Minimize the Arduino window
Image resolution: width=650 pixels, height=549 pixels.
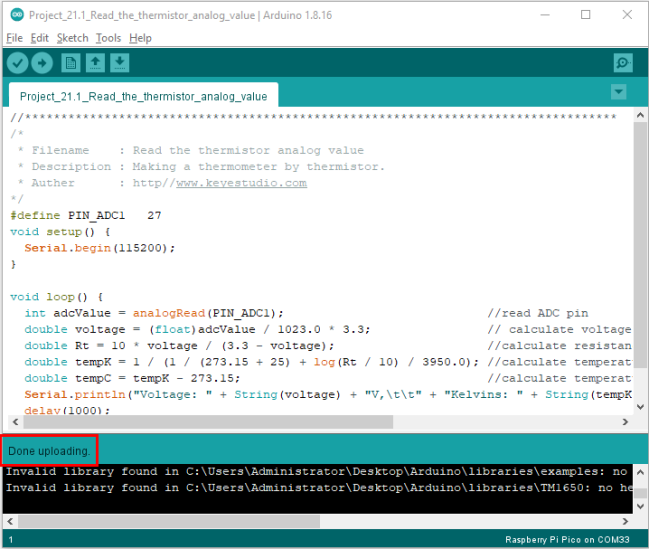point(545,15)
